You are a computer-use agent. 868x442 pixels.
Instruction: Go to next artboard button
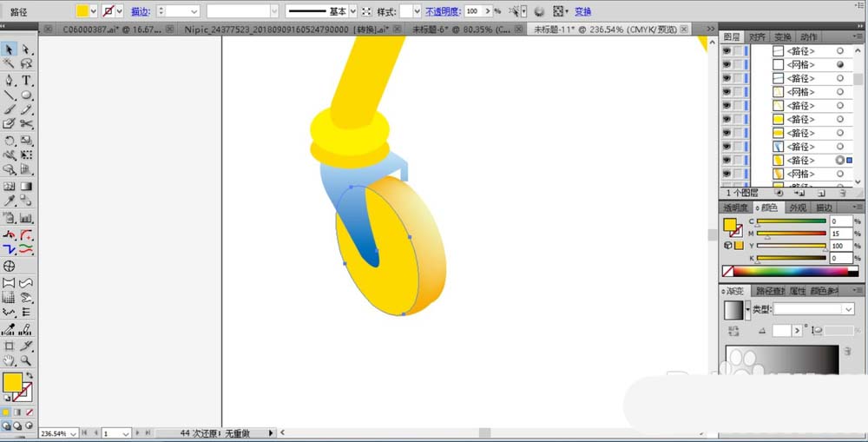(x=138, y=432)
